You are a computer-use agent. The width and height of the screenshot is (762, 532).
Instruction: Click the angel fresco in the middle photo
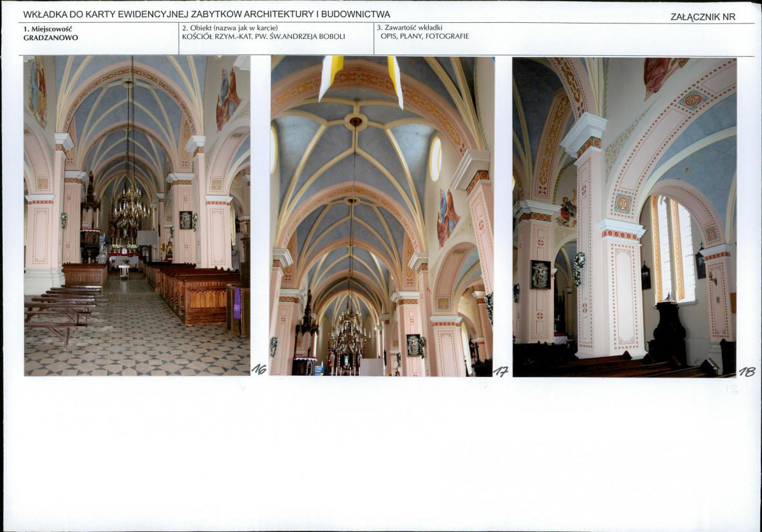pos(447,215)
